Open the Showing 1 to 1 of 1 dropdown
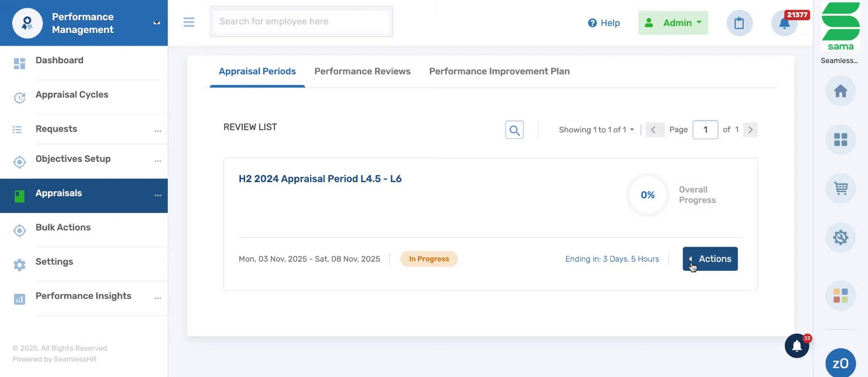The width and height of the screenshot is (868, 377). point(596,130)
